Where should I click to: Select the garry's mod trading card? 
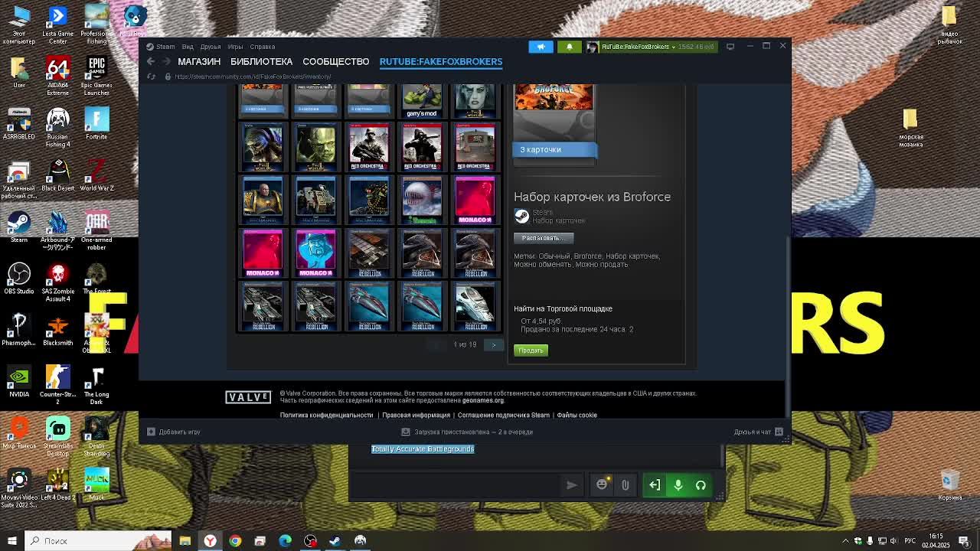[x=422, y=100]
